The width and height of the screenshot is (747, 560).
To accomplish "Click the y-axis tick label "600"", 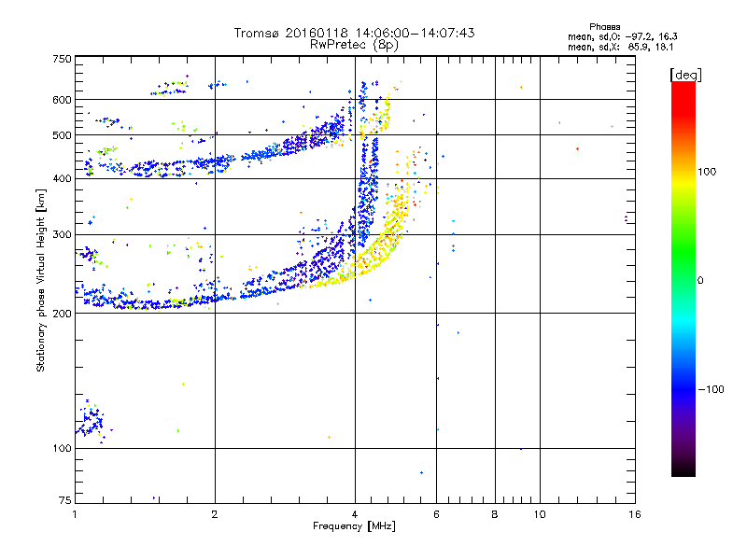I will point(62,100).
